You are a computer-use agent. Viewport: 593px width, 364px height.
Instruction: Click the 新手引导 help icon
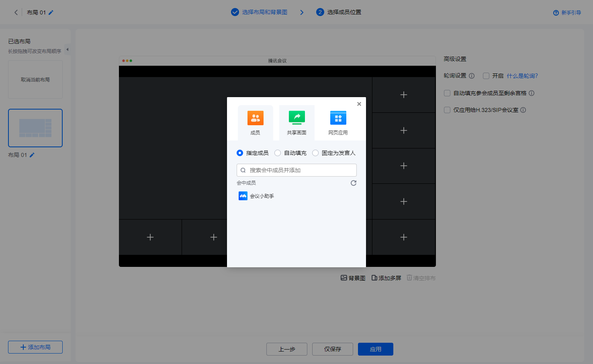point(556,13)
